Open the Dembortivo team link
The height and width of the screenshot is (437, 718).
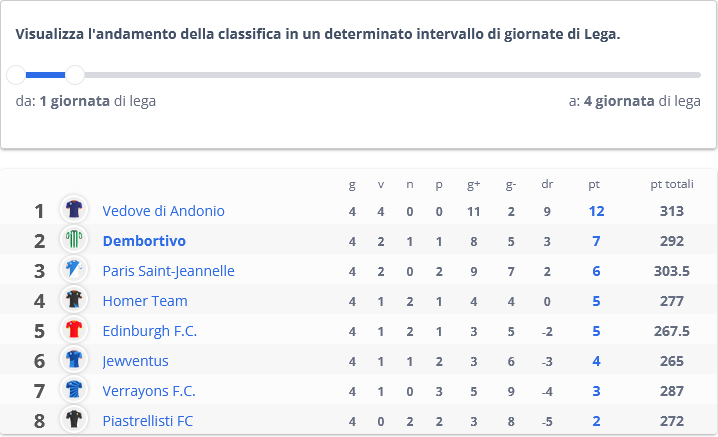pos(144,241)
